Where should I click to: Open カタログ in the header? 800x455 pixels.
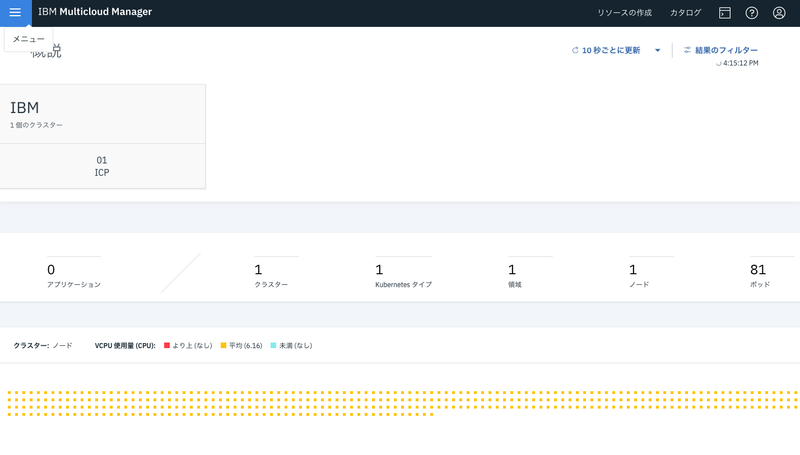click(685, 13)
